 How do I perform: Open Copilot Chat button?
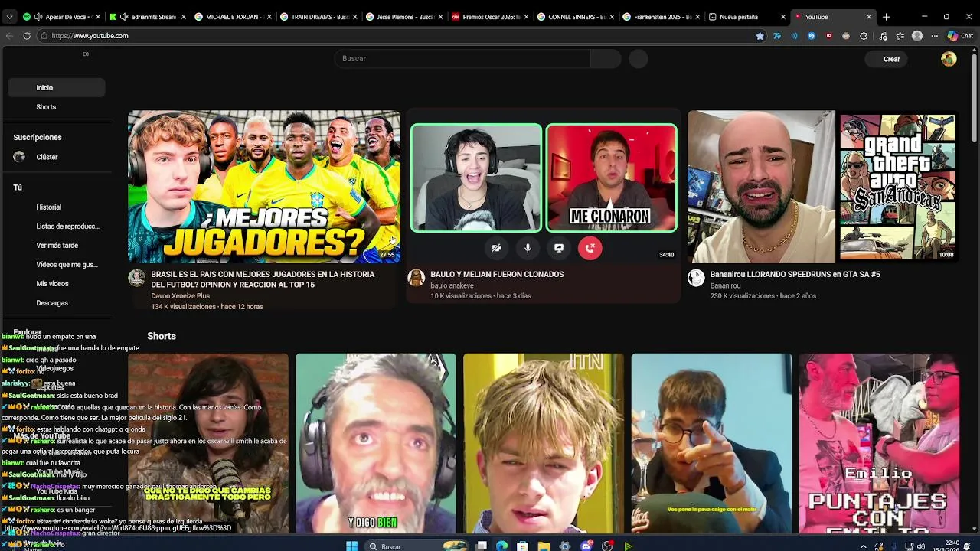click(x=959, y=36)
